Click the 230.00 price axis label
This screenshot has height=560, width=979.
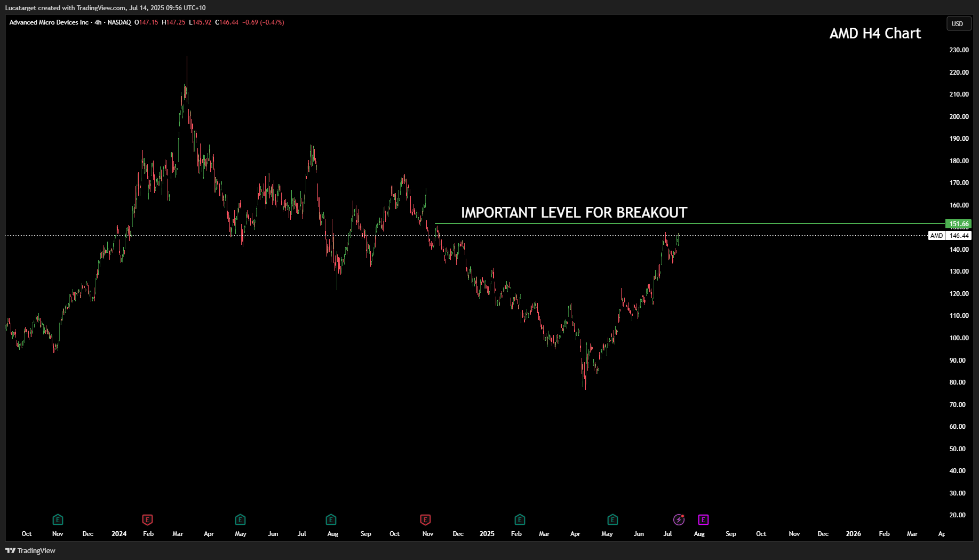click(959, 50)
